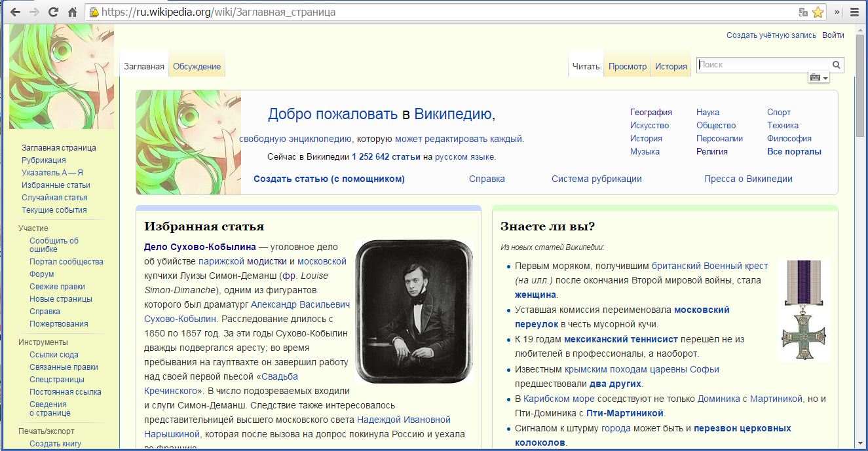Click the site security padlock icon
This screenshot has width=868, height=451.
(94, 12)
